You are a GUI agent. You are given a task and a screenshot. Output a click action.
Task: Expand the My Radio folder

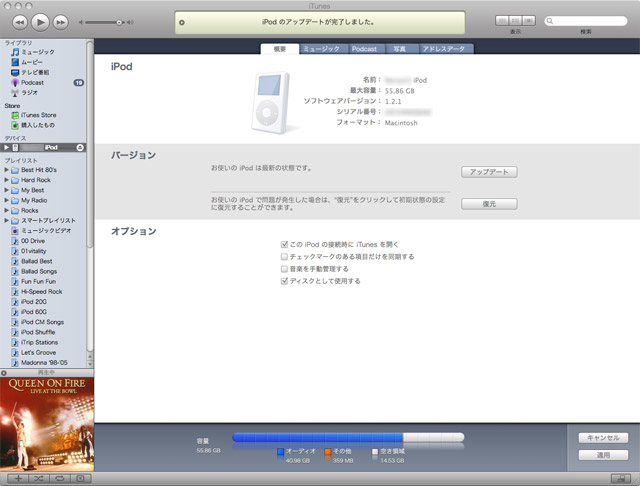7,200
